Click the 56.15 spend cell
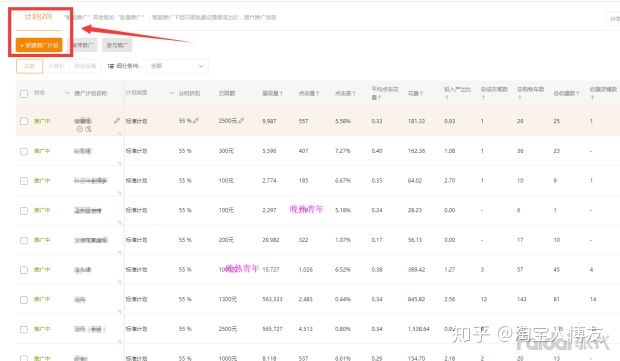The image size is (620, 361). (x=415, y=240)
